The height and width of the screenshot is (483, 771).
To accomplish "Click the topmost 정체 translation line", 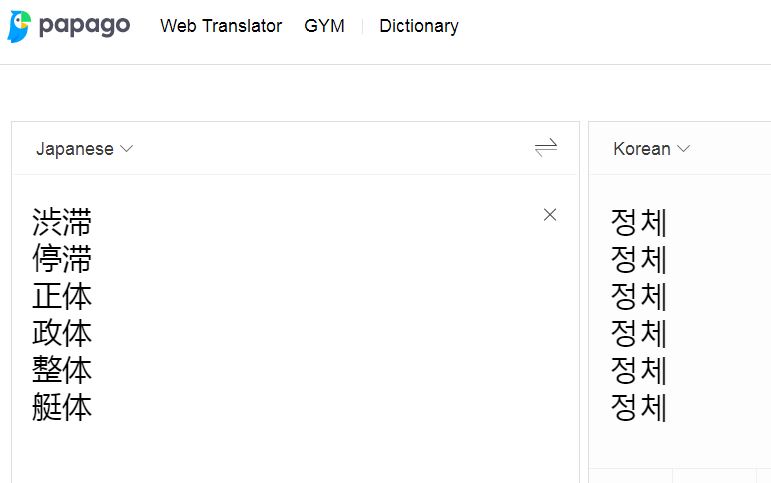I will click(638, 222).
